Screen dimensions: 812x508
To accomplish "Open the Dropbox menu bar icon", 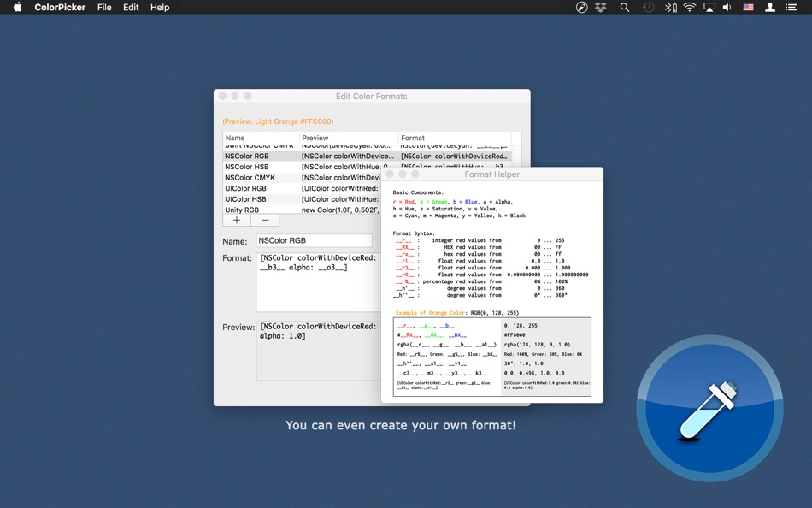I will click(x=601, y=7).
